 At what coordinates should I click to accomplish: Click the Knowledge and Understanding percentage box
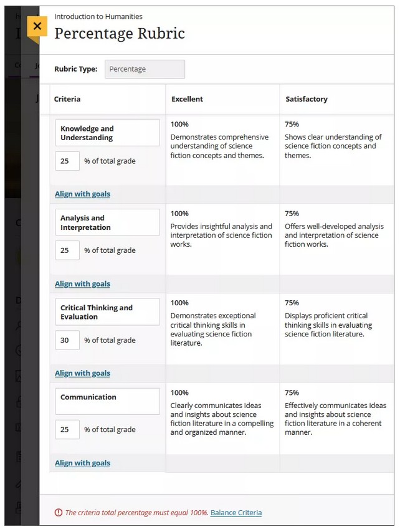pos(67,161)
